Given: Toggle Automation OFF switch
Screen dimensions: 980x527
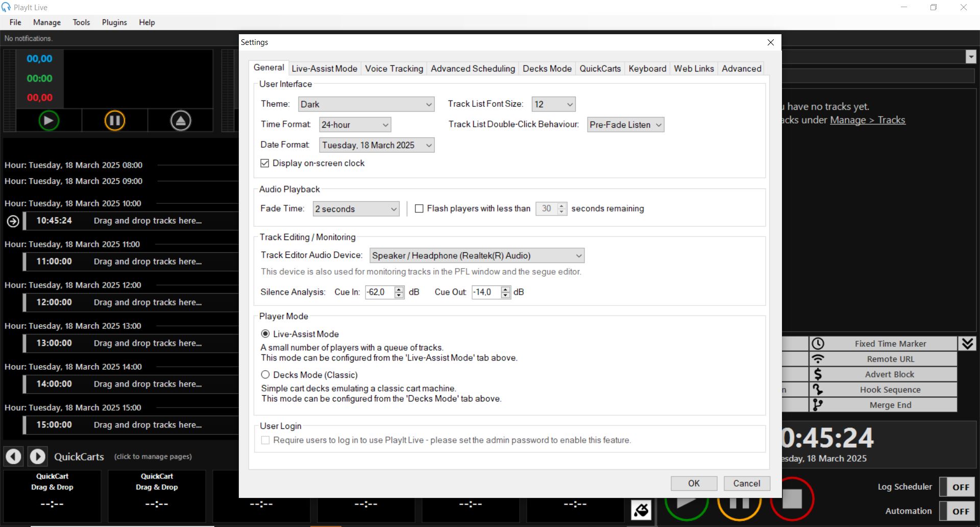Looking at the screenshot, I should pyautogui.click(x=957, y=511).
